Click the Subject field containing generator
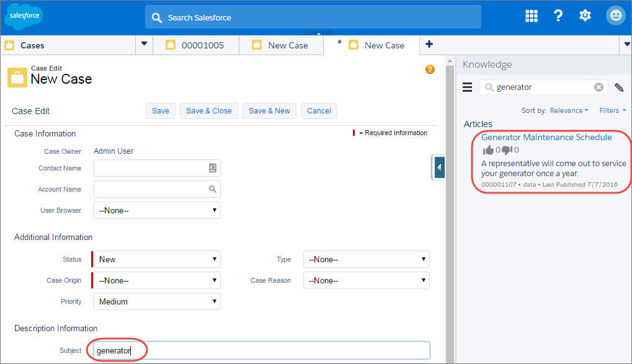The image size is (632, 364). 262,350
